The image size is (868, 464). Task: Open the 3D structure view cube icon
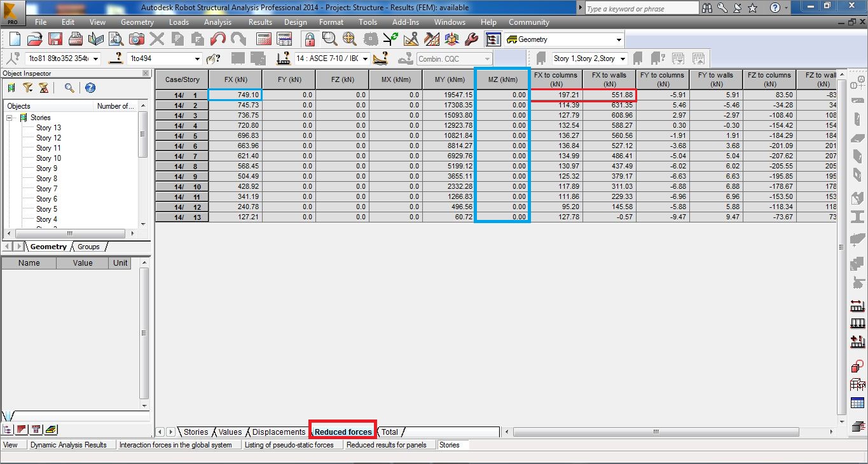coord(451,39)
